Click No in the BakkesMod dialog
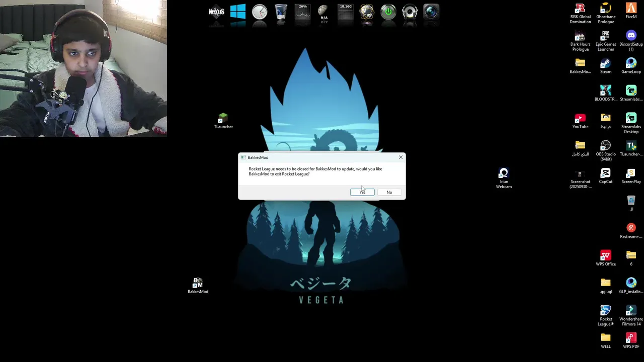 (x=389, y=192)
